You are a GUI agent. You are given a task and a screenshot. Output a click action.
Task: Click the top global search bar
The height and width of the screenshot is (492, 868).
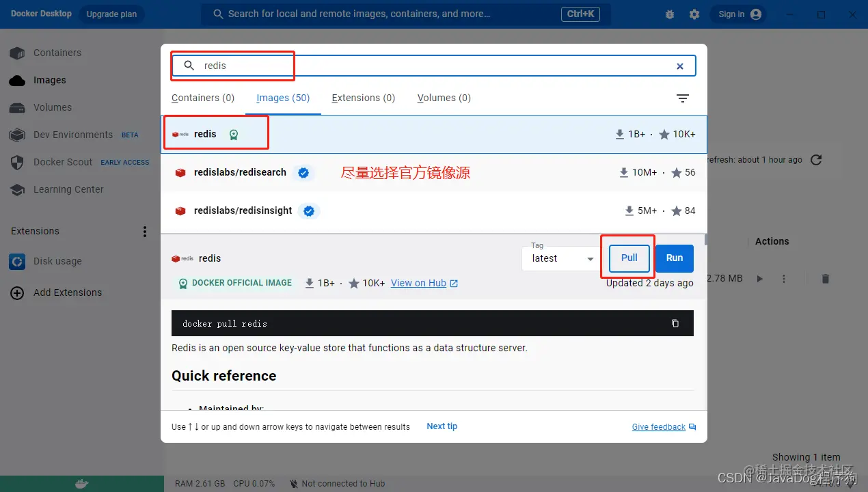[405, 14]
